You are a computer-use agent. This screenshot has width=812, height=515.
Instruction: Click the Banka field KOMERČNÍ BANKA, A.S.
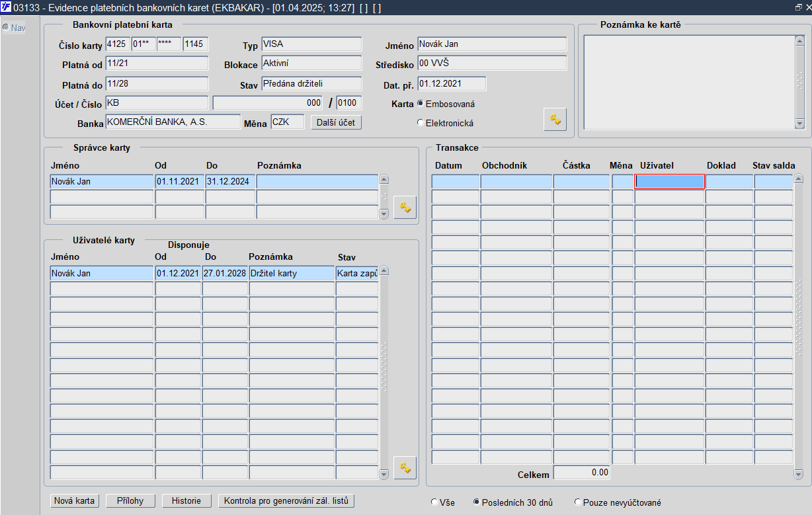point(173,122)
